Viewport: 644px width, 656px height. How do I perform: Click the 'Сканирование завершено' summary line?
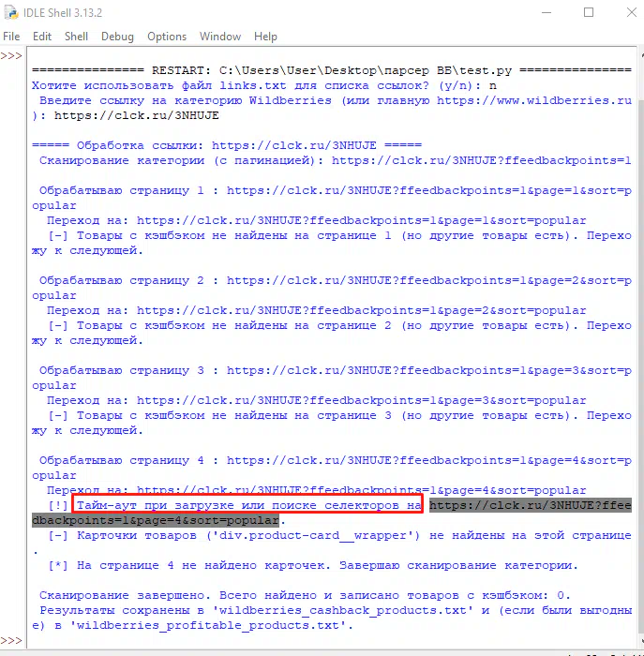305,595
